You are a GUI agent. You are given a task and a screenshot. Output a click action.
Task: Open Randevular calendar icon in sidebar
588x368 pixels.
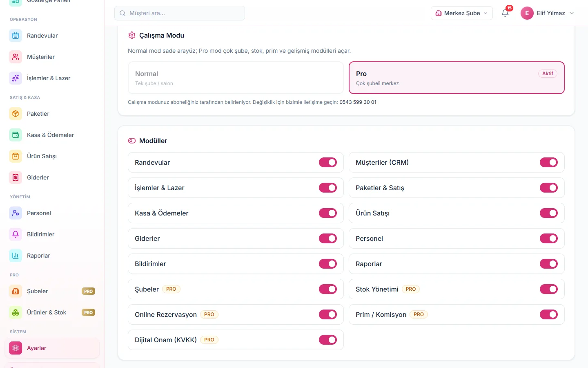coord(16,36)
